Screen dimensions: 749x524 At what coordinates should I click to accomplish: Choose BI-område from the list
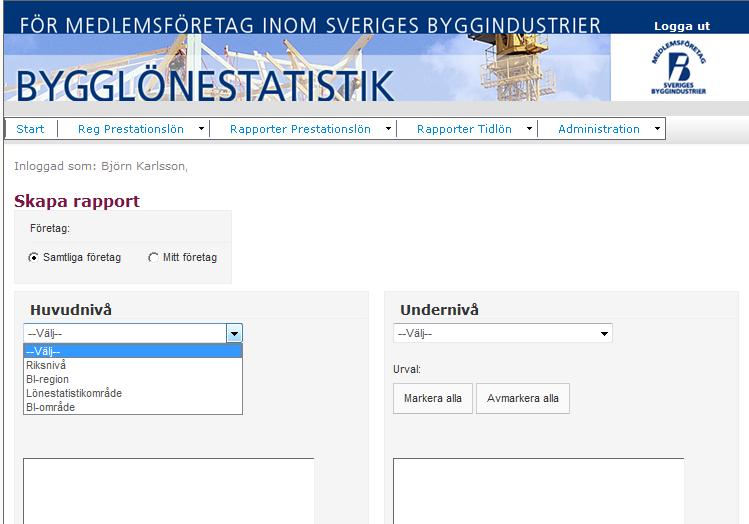(133, 407)
